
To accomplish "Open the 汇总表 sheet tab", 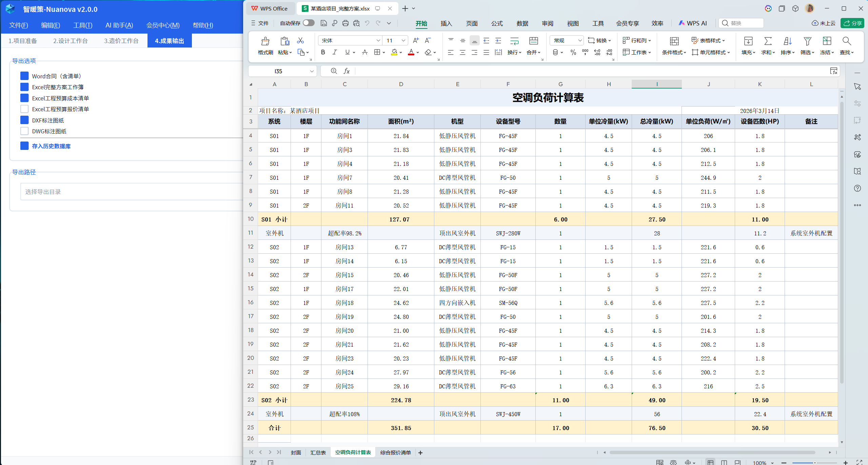I will pos(318,452).
